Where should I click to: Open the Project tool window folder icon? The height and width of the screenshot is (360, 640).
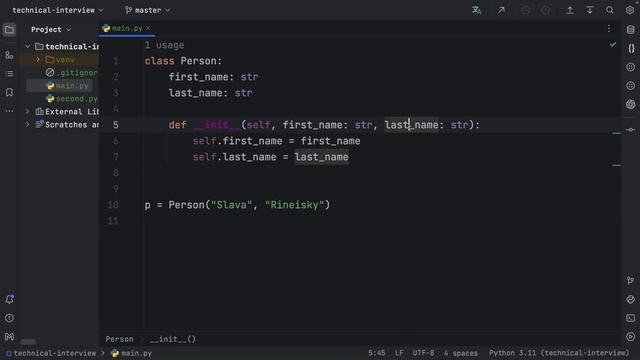pos(9,30)
